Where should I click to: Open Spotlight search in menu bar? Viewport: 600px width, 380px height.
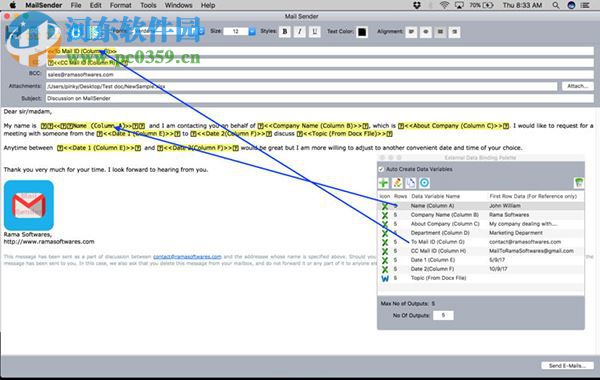556,5
